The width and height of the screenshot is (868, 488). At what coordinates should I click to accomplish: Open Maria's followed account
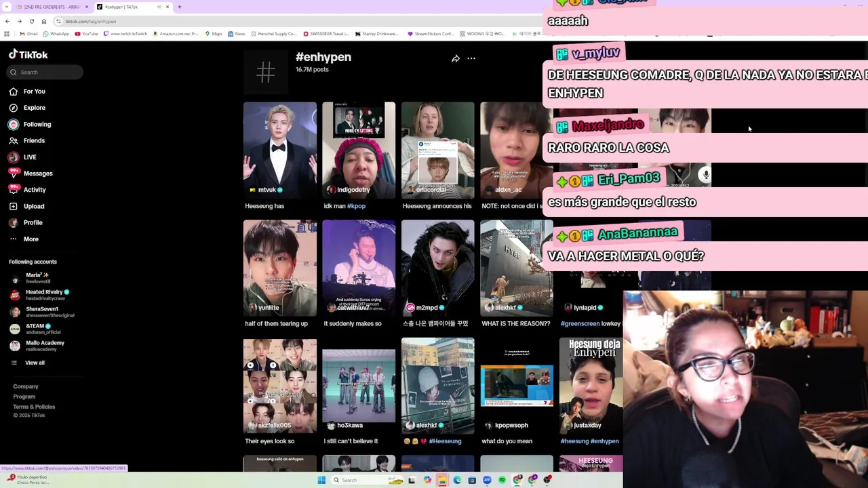pos(31,278)
